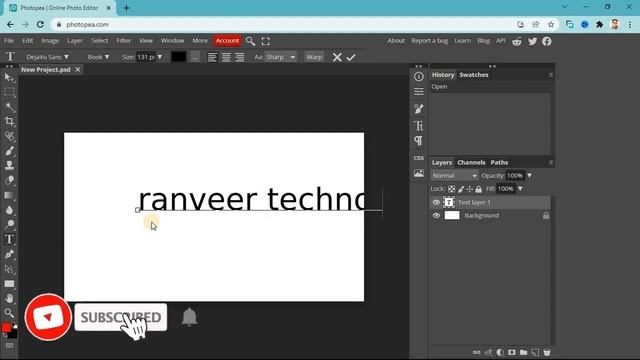Select the Magic Wand tool
This screenshot has width=640, height=360.
tap(9, 107)
